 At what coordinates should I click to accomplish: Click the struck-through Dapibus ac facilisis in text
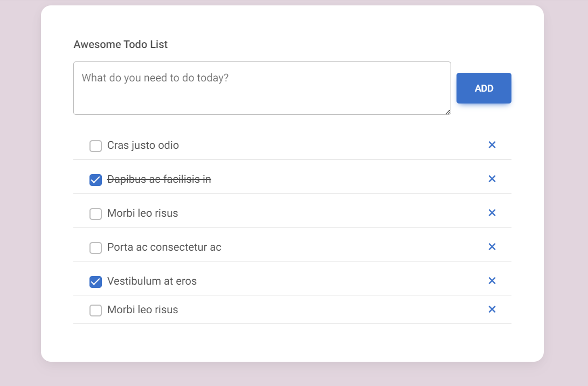tap(159, 180)
